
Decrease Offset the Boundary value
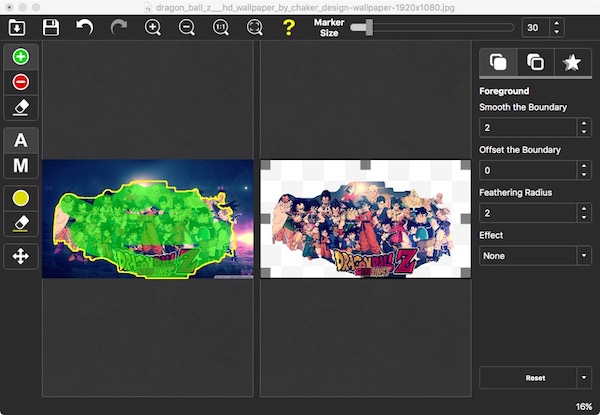coord(584,175)
